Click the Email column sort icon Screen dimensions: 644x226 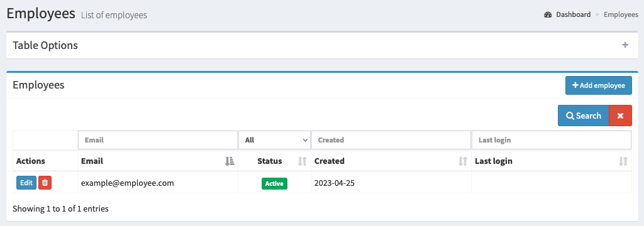tap(230, 161)
